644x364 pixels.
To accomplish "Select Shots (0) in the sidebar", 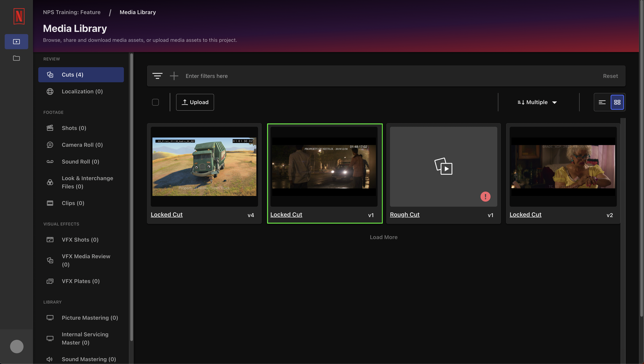I will click(81, 128).
